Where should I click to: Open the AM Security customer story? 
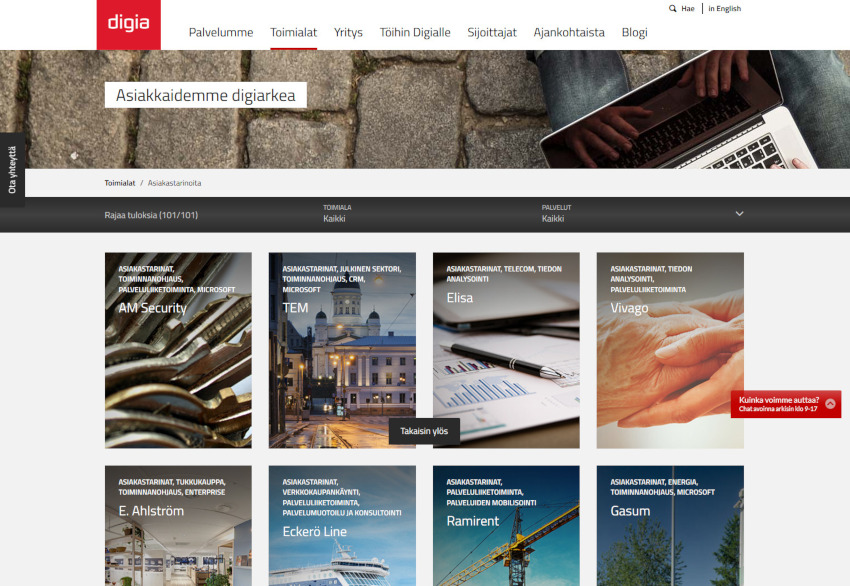point(178,350)
